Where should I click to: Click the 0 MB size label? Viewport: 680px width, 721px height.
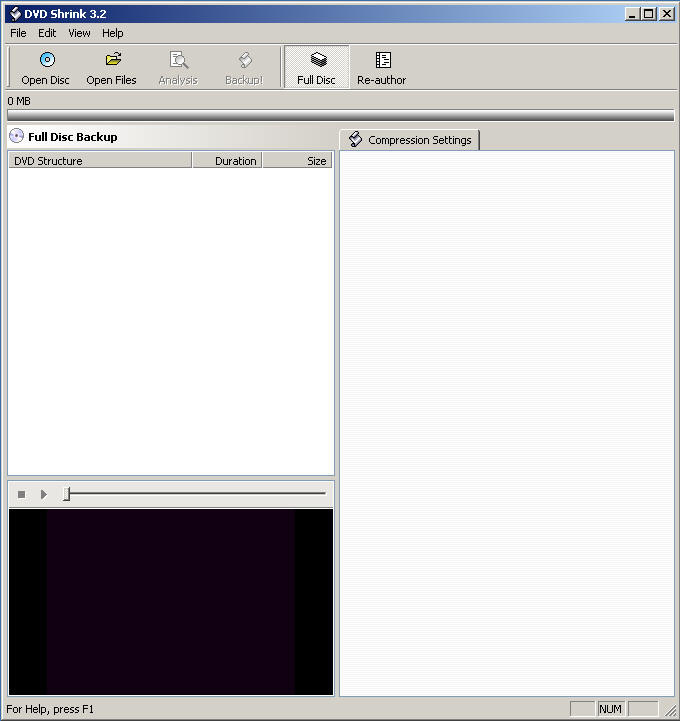(x=19, y=101)
